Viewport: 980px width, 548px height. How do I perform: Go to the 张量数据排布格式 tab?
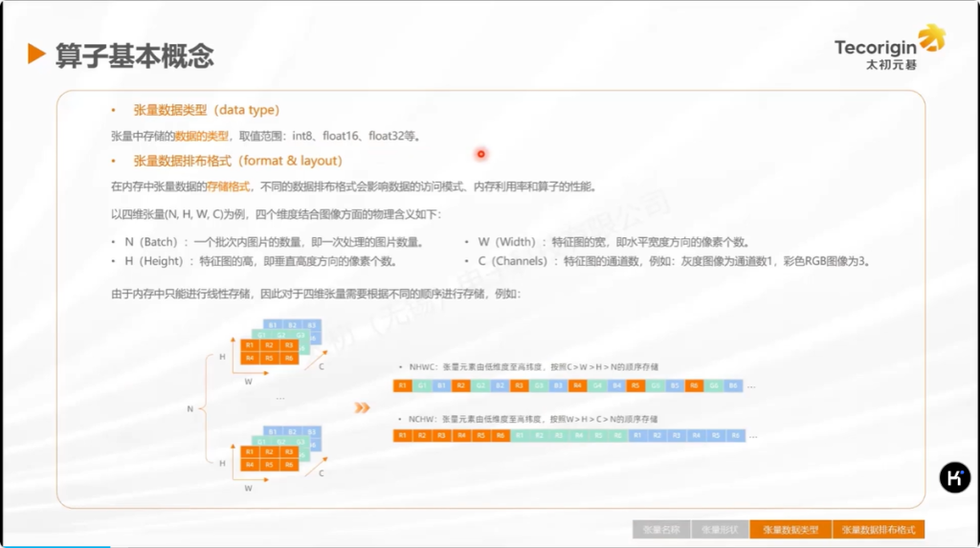pyautogui.click(x=879, y=529)
